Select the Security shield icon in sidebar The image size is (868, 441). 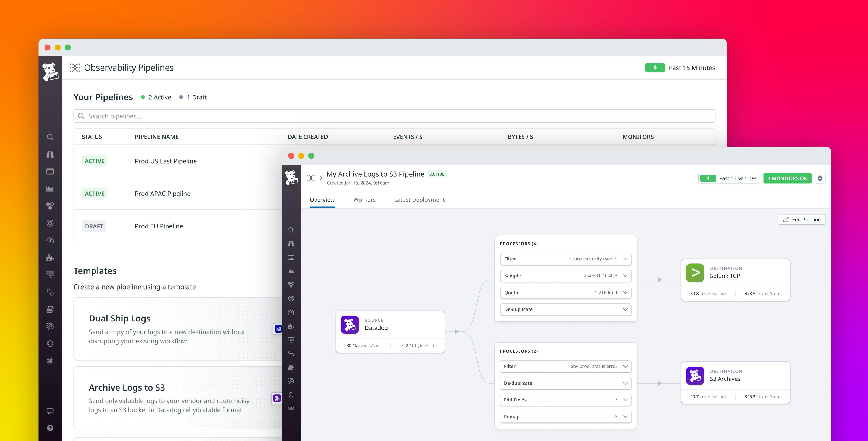coord(50,344)
